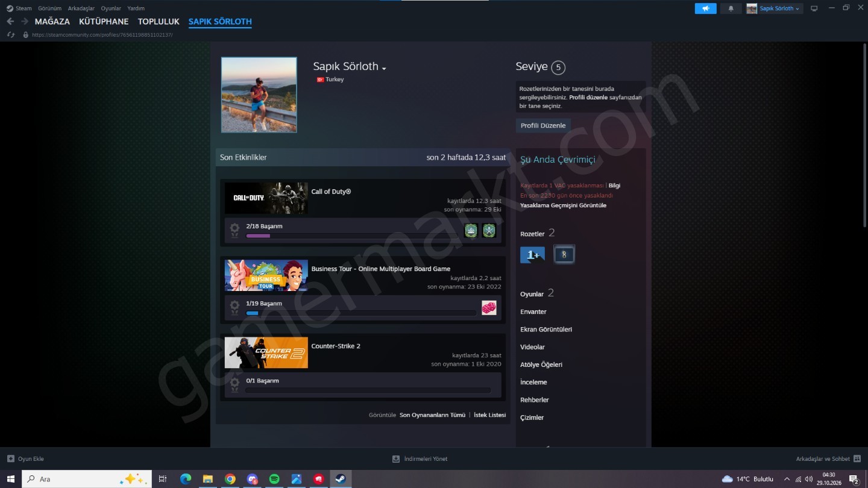Open the İstek Listesi link

tap(489, 415)
